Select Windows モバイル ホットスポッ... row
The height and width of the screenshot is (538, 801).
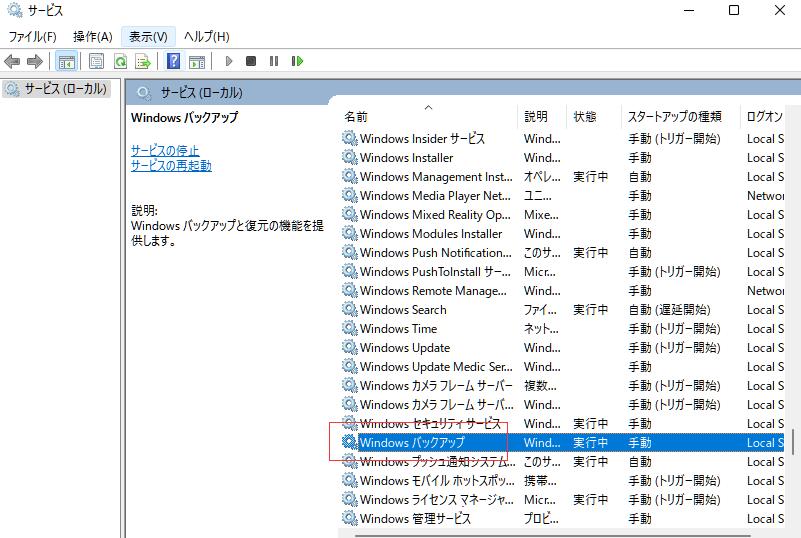coord(562,481)
